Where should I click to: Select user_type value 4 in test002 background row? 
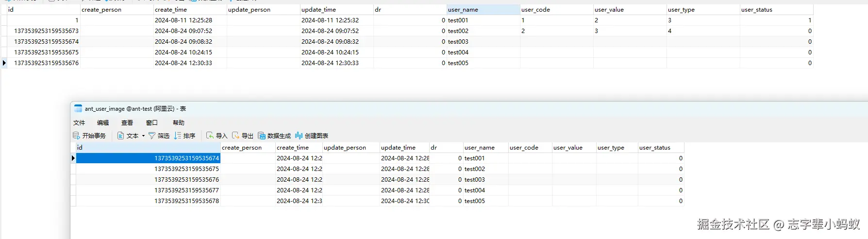(703, 31)
